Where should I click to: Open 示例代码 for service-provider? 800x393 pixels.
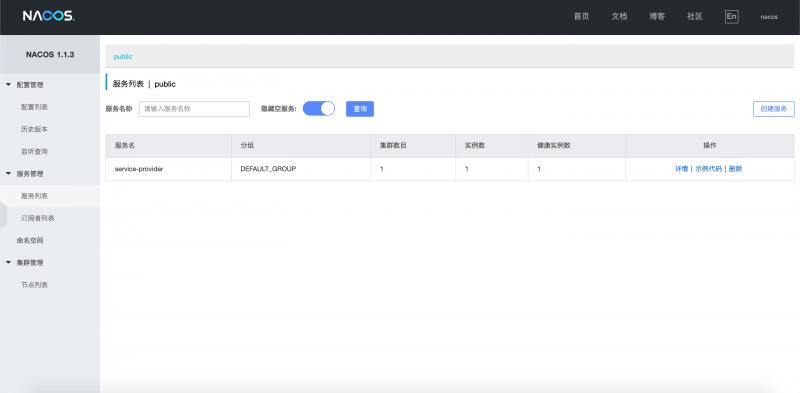(x=709, y=169)
